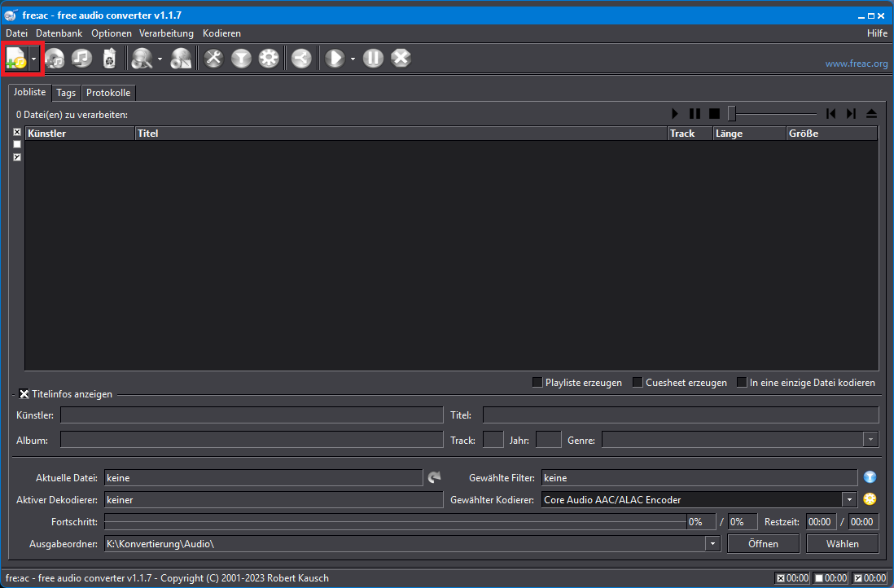Enable the 'Cuesheet erzeugen' checkbox
This screenshot has height=588, width=894.
point(638,382)
